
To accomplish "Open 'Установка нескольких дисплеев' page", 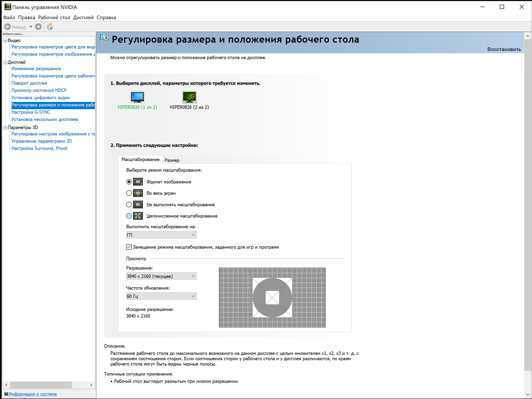I will click(x=45, y=120).
